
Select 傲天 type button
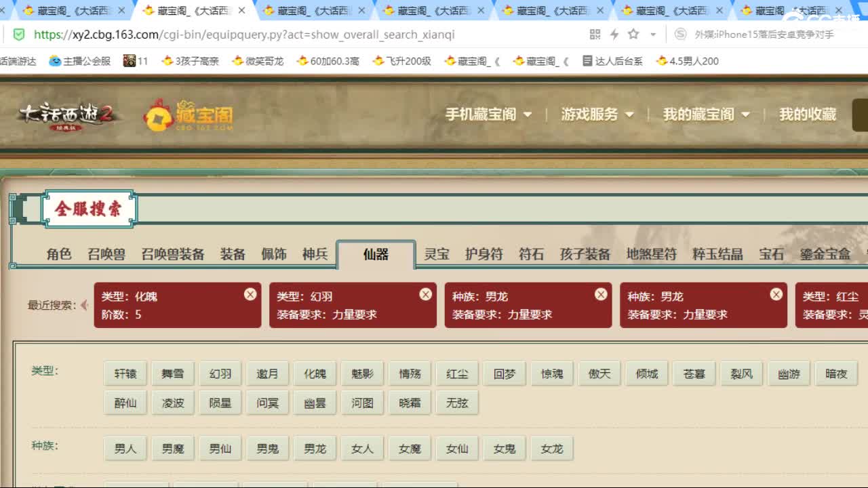coord(599,373)
